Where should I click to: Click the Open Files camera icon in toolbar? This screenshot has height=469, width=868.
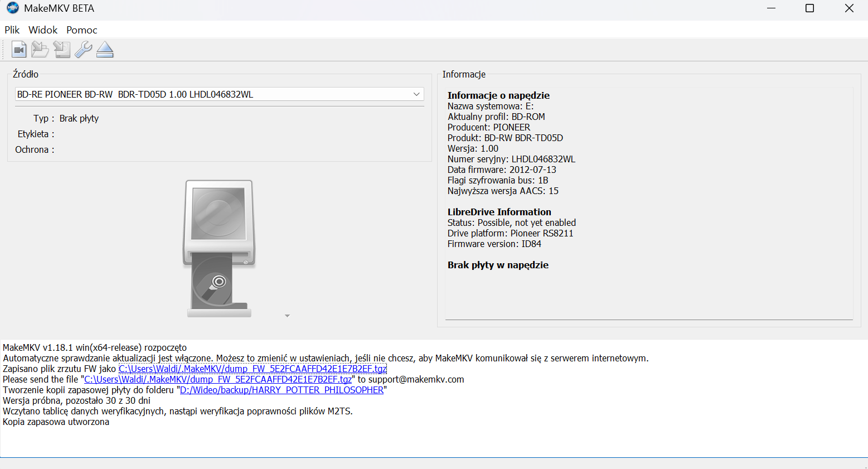point(18,50)
